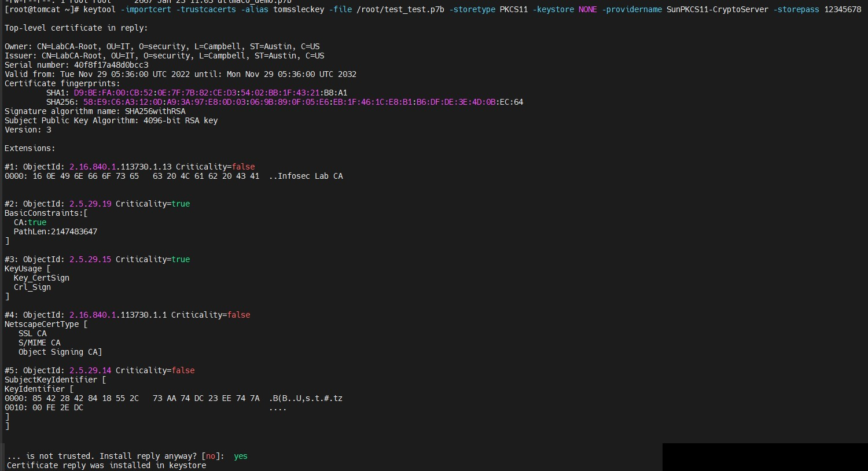Click the typed 'yes' answer
The image size is (868, 471).
(241, 456)
